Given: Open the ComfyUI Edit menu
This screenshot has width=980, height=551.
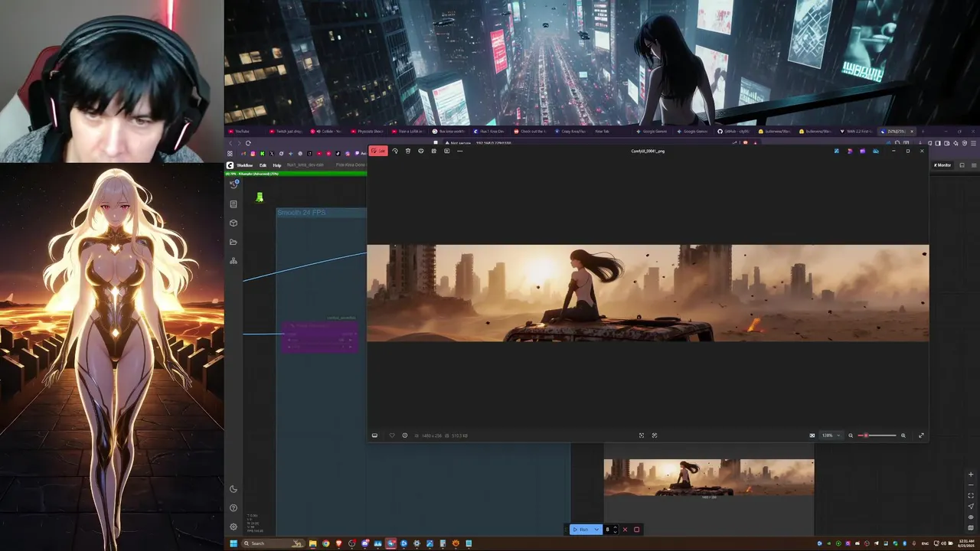Looking at the screenshot, I should (x=263, y=165).
